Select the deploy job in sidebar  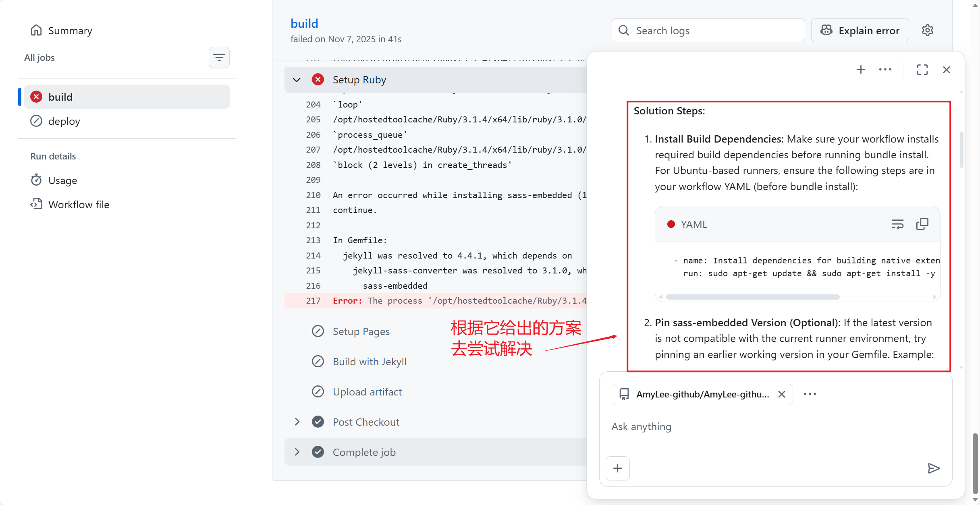(64, 121)
